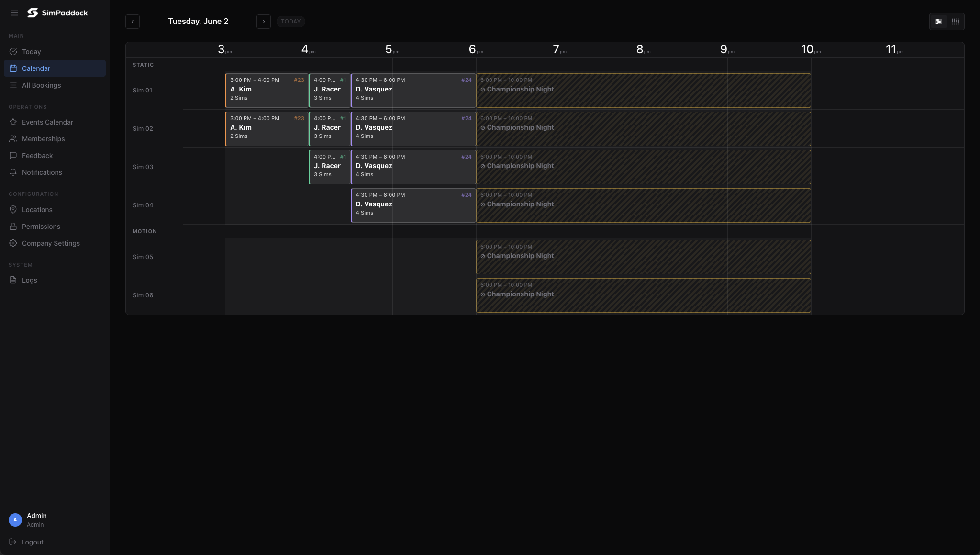Click the Permissions lock icon
Screen dimensions: 980x555
pos(13,227)
